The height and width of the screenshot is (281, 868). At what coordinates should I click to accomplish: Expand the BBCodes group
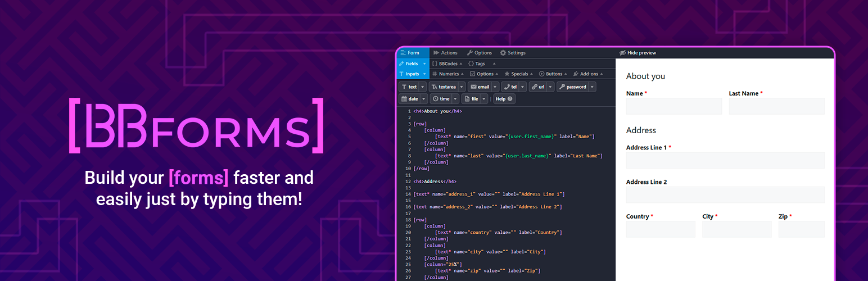tap(447, 64)
